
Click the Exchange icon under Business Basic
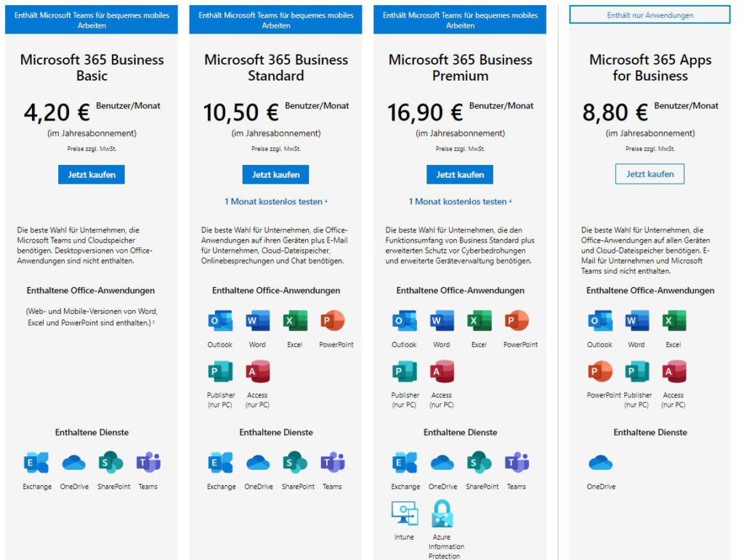pos(36,463)
